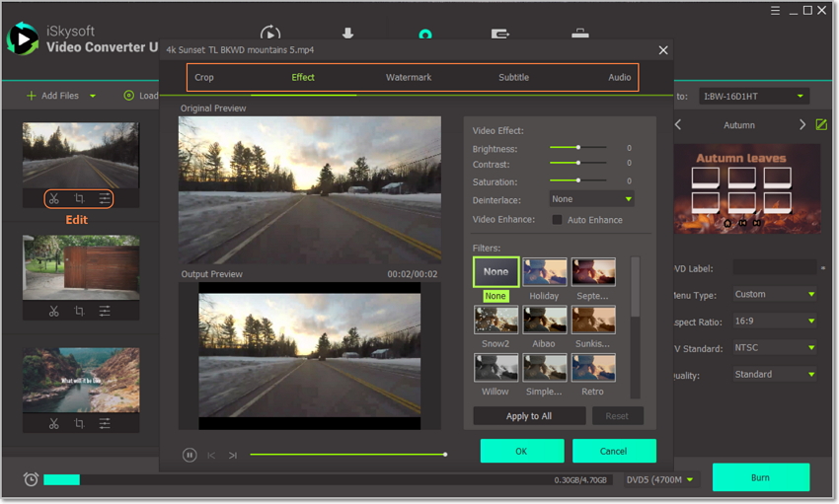
Task: Click the Brightness slider handle
Action: (578, 148)
